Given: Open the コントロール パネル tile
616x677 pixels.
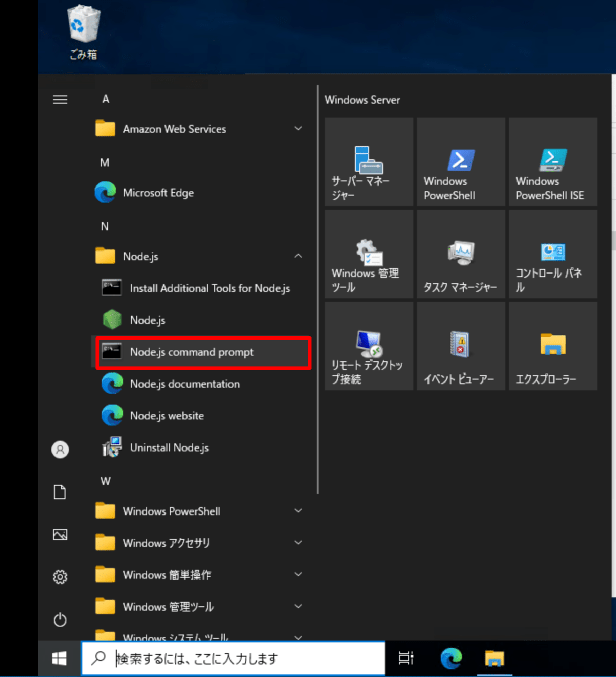Looking at the screenshot, I should [553, 254].
